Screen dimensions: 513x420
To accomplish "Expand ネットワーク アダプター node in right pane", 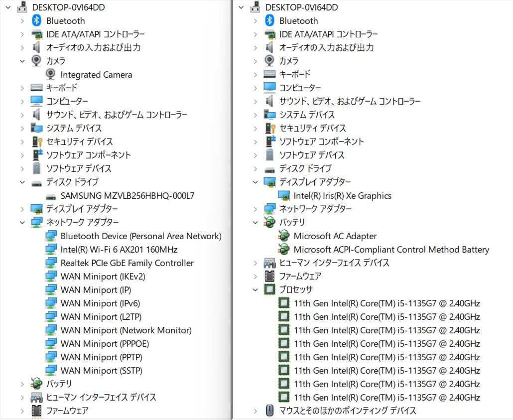I will [x=256, y=209].
